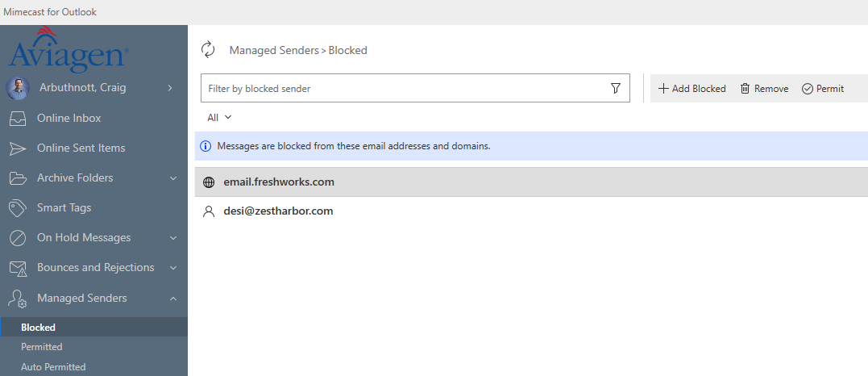Viewport: 868px width, 376px height.
Task: Open the Auto Permitted list
Action: (x=53, y=367)
